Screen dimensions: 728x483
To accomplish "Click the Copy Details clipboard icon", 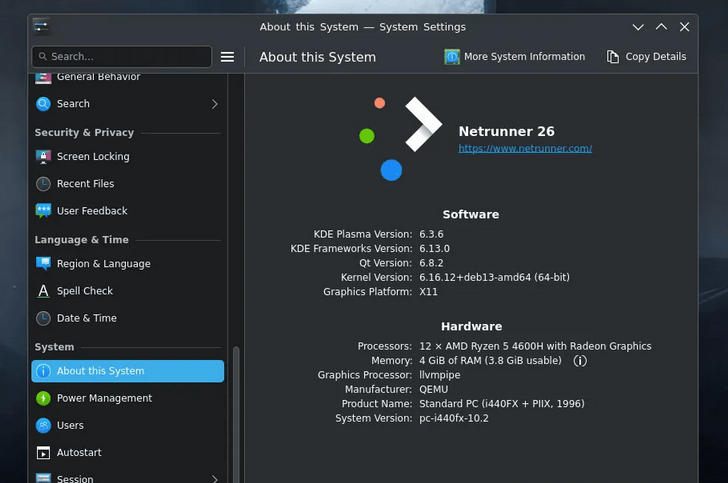I will pos(612,57).
